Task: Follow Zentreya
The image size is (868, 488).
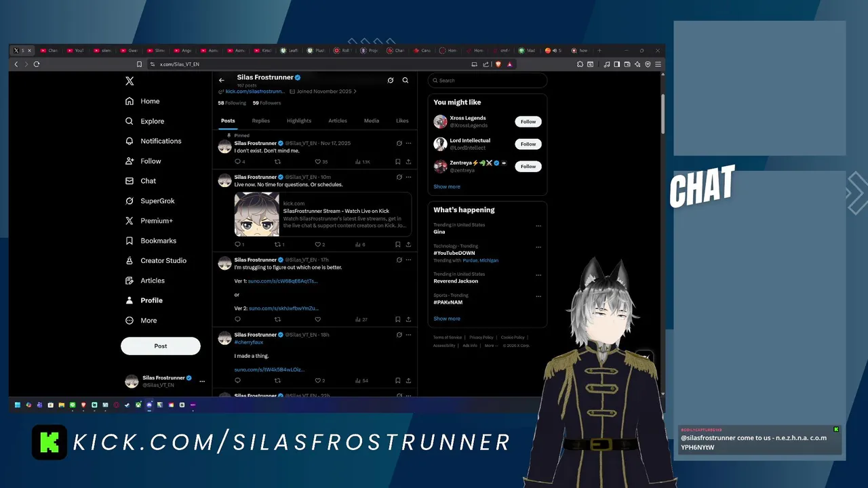Action: click(x=528, y=167)
